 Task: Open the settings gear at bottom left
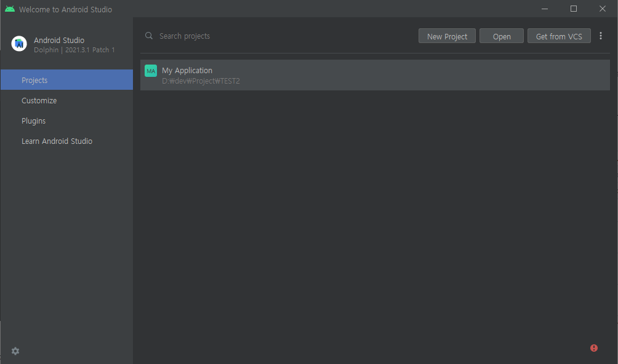coord(15,351)
